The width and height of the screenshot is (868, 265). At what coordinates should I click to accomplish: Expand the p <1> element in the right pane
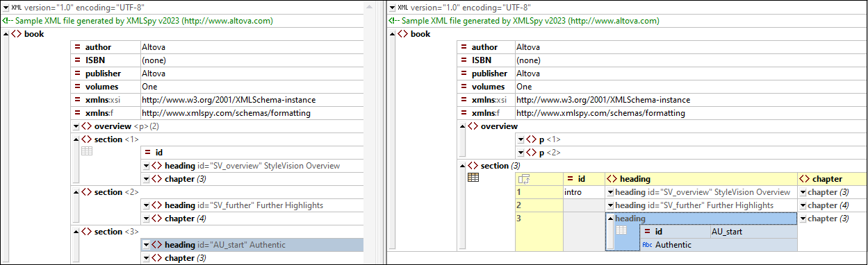pyautogui.click(x=521, y=139)
